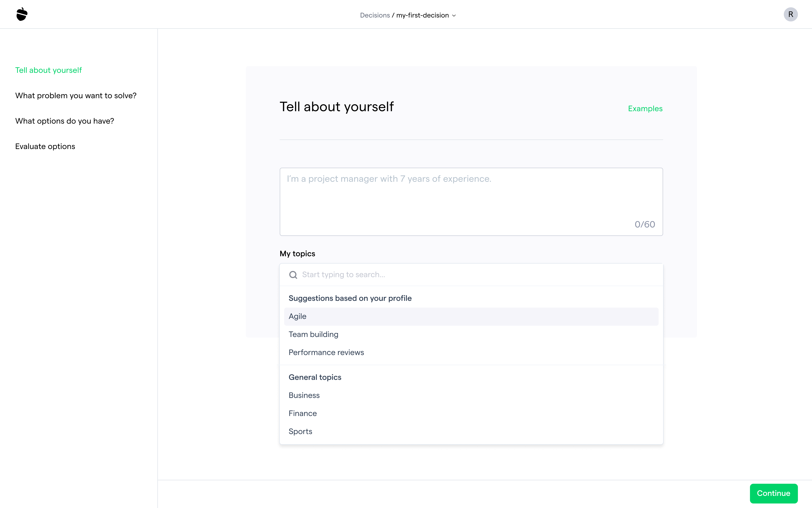Click the My topics label
This screenshot has height=508, width=812.
coord(297,254)
